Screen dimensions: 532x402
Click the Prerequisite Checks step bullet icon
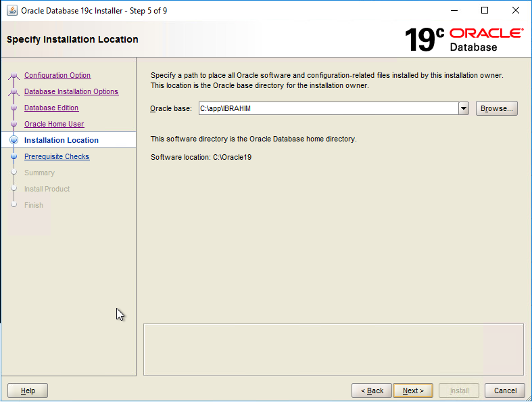click(x=14, y=156)
